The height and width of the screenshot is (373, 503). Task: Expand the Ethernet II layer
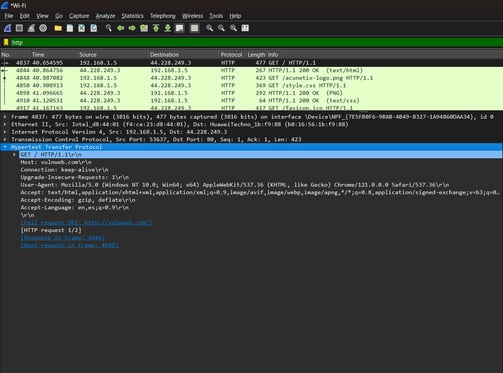click(x=5, y=124)
